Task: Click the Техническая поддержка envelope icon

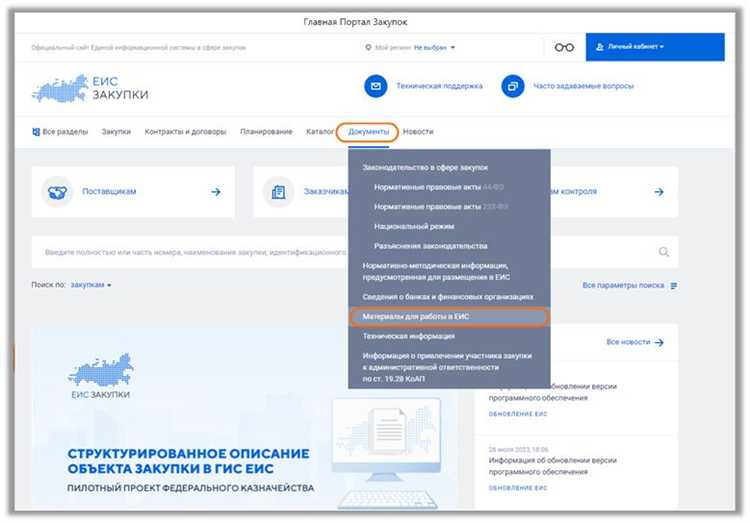Action: point(375,86)
